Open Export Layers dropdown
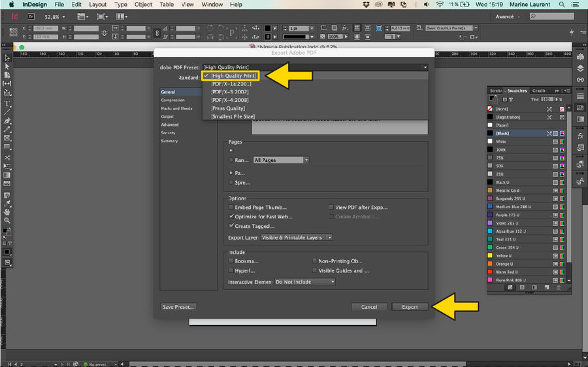The height and width of the screenshot is (367, 588). click(297, 237)
